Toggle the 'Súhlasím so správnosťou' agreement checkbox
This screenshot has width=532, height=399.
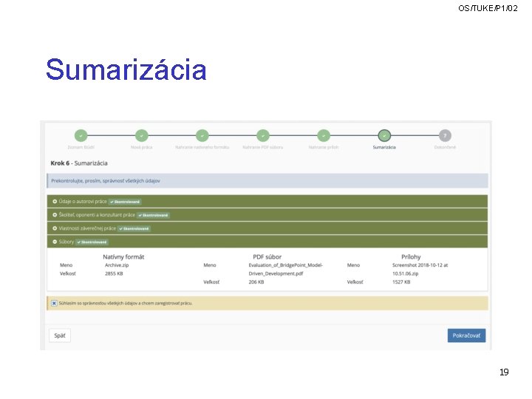pyautogui.click(x=54, y=304)
